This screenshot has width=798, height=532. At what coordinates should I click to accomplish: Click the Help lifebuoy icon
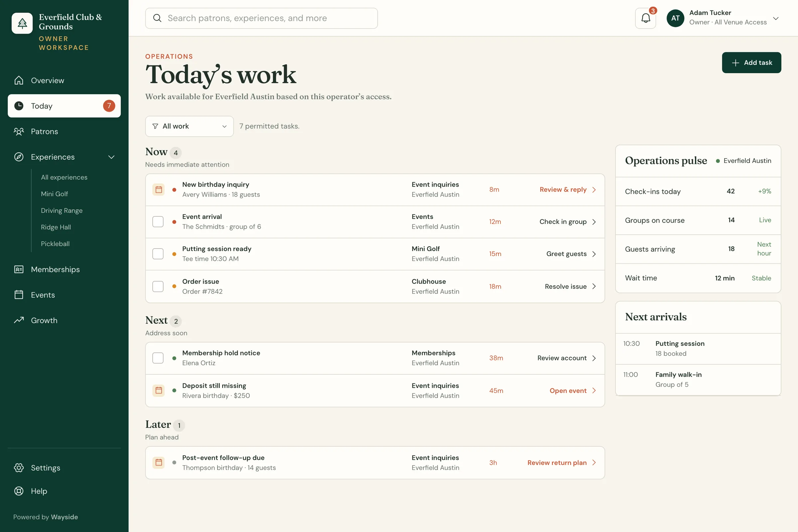[x=19, y=491]
